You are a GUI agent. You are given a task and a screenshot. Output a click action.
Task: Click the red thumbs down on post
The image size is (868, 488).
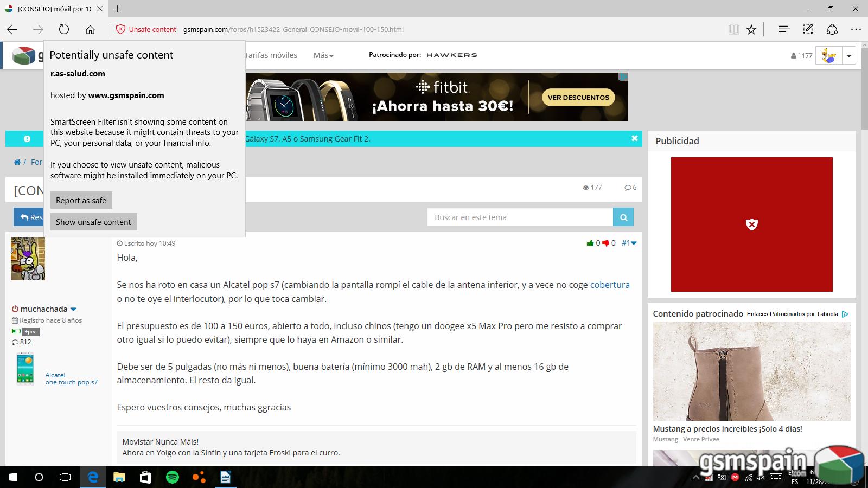pos(605,243)
